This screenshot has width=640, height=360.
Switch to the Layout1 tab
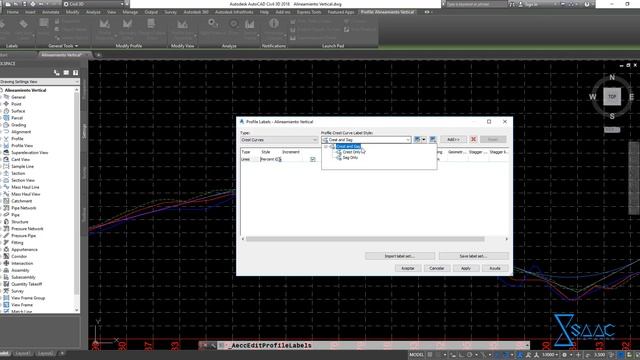(23, 353)
